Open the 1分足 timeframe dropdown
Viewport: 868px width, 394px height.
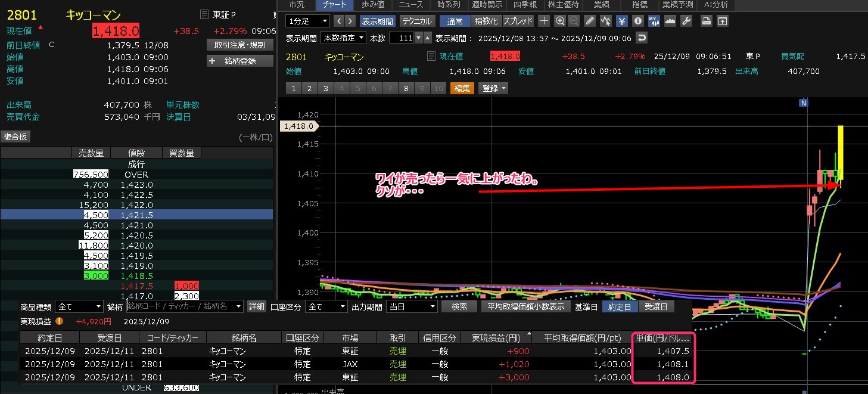pyautogui.click(x=307, y=21)
